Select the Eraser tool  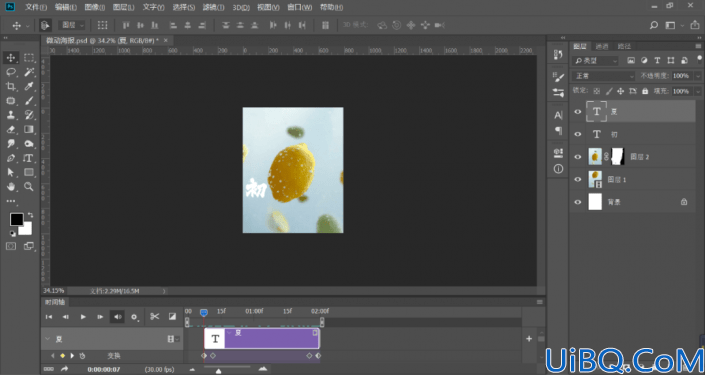pos(11,129)
